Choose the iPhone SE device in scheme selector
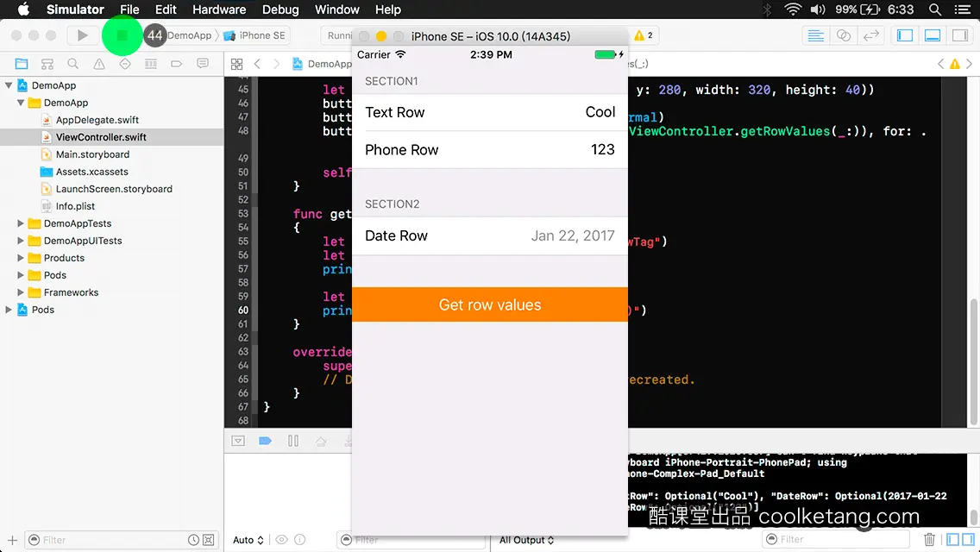 [255, 35]
